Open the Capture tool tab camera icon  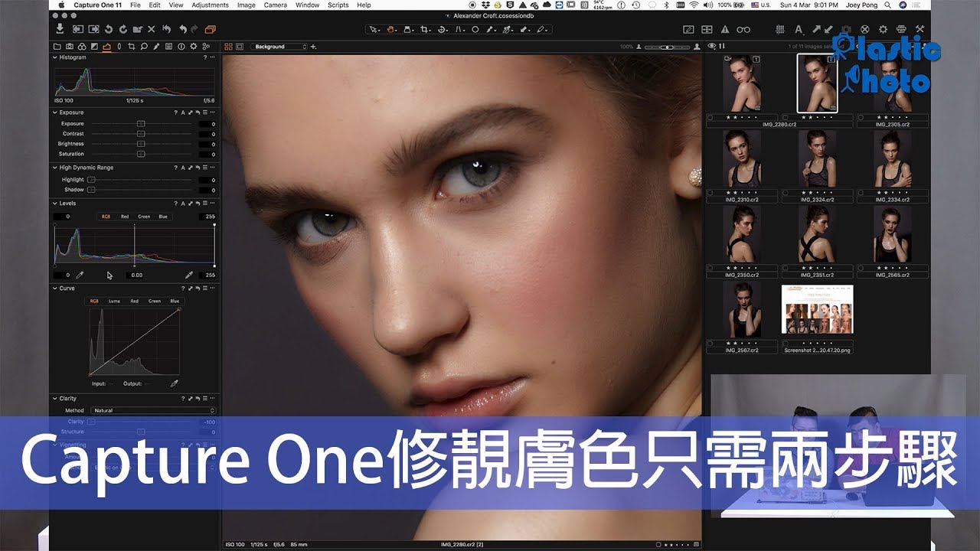click(x=70, y=46)
